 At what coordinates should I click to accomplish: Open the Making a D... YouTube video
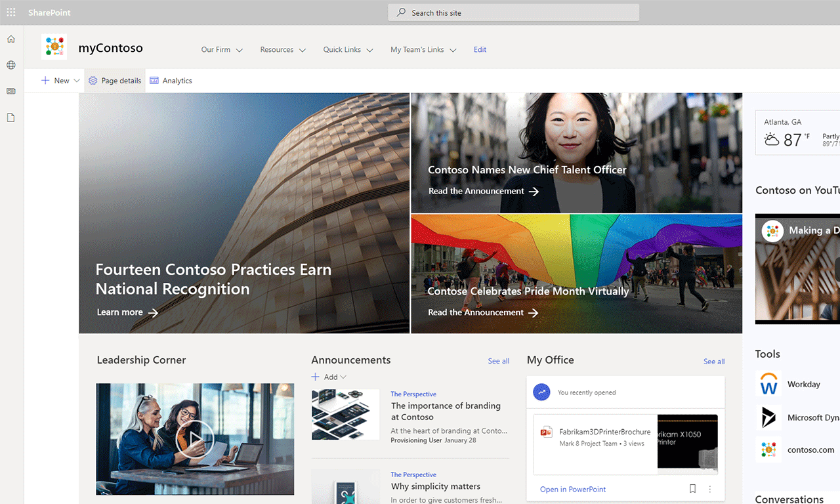point(797,268)
